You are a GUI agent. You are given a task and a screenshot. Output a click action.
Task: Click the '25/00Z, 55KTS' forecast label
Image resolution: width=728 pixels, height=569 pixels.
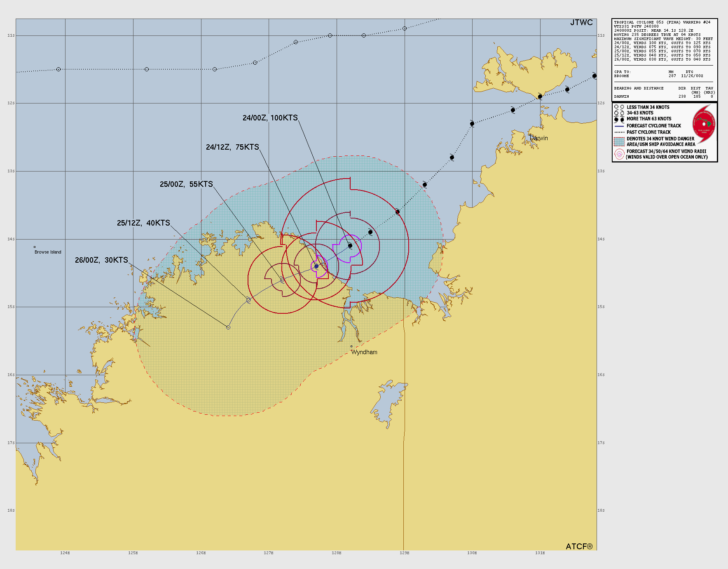pyautogui.click(x=186, y=184)
